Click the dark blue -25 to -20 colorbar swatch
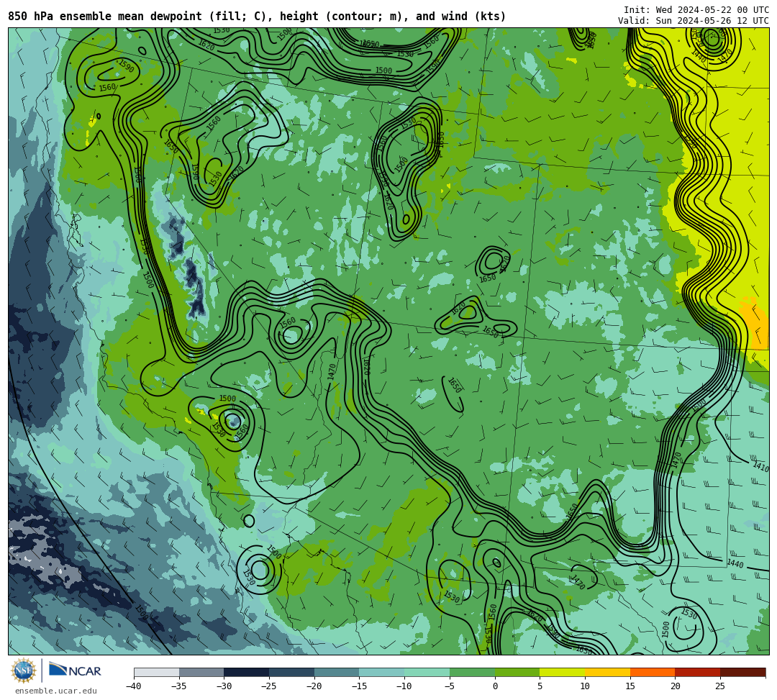Image resolution: width=777 pixels, height=700 pixels. [x=292, y=672]
